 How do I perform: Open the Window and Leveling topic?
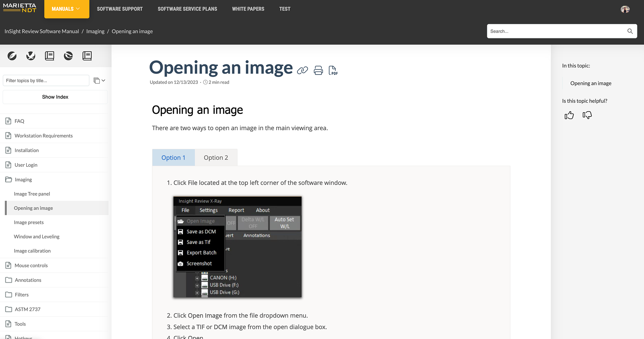(x=37, y=236)
